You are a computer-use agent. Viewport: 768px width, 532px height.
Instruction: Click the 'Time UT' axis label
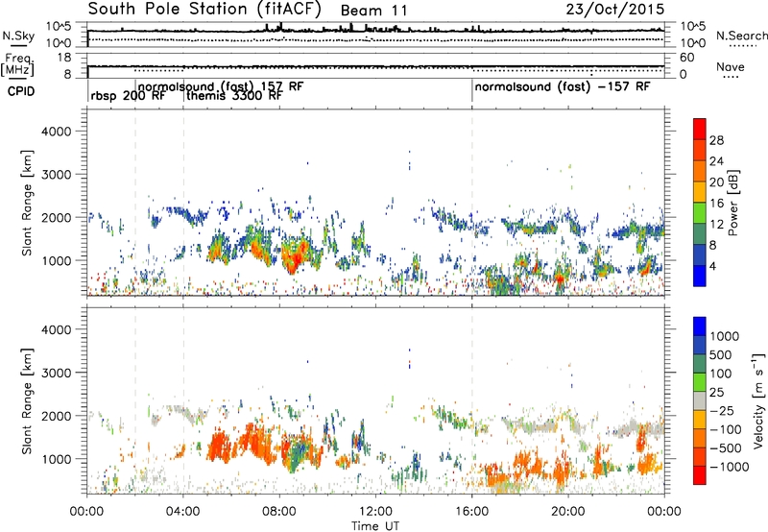click(x=375, y=526)
